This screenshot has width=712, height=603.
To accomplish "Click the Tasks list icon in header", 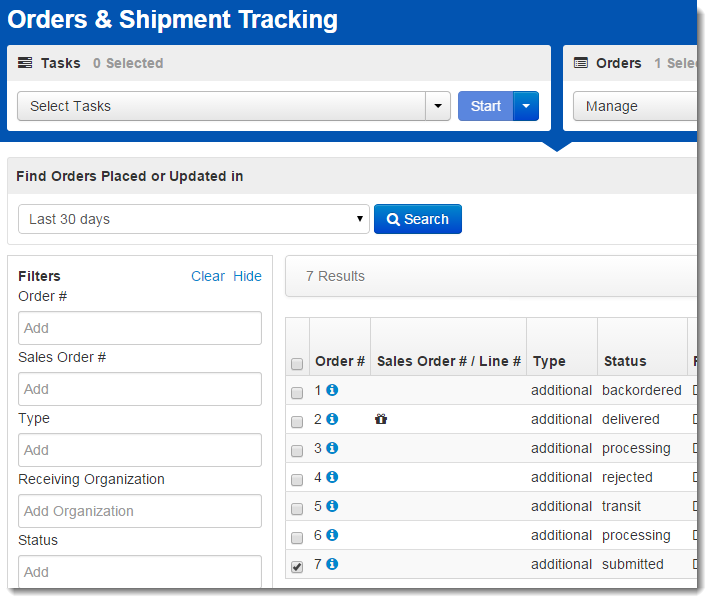I will click(x=25, y=63).
